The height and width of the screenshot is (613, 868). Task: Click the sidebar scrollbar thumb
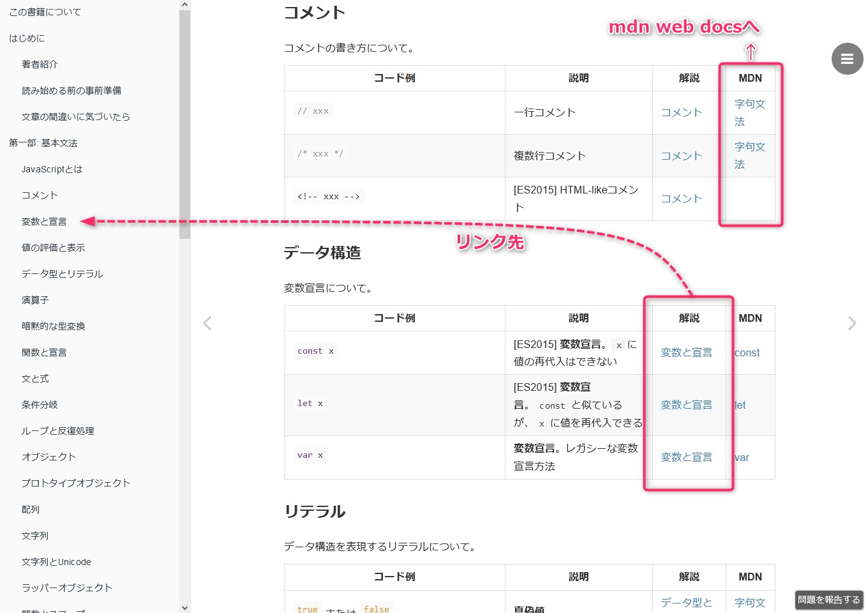coord(185,125)
